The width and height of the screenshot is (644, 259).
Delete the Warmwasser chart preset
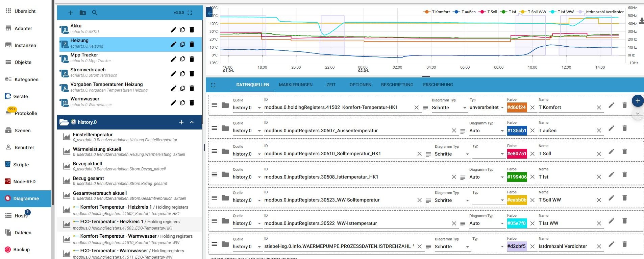[192, 103]
